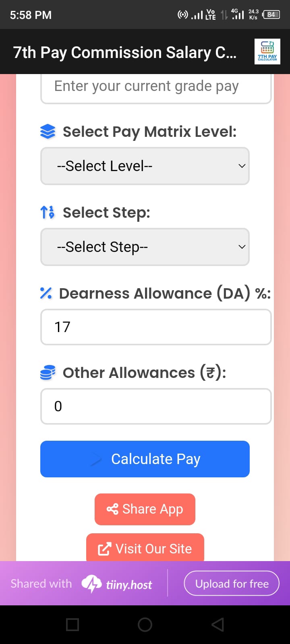
Task: Open the Select Step dropdown
Action: coord(145,247)
